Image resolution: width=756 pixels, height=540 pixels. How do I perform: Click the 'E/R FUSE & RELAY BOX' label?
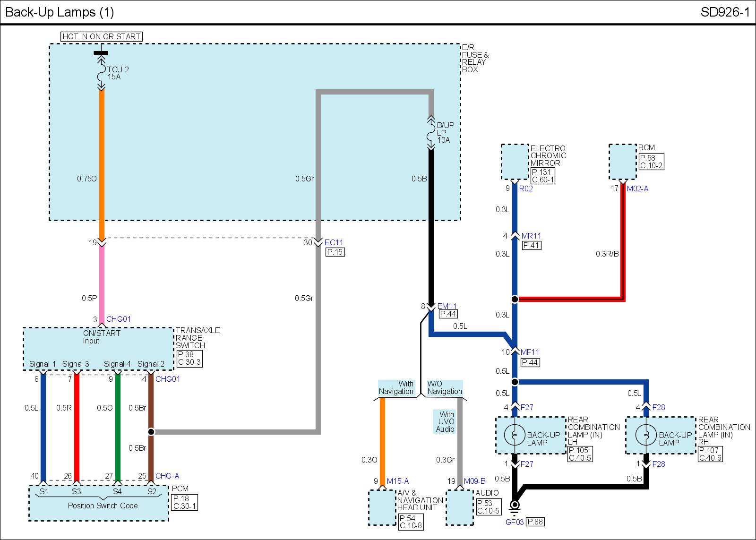475,59
